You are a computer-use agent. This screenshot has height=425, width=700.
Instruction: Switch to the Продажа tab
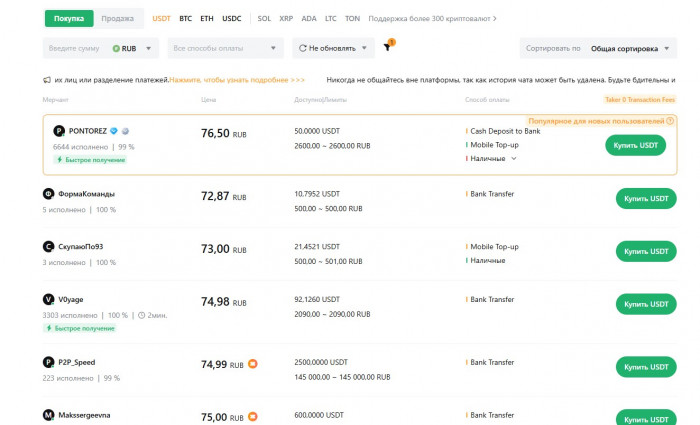pos(117,18)
